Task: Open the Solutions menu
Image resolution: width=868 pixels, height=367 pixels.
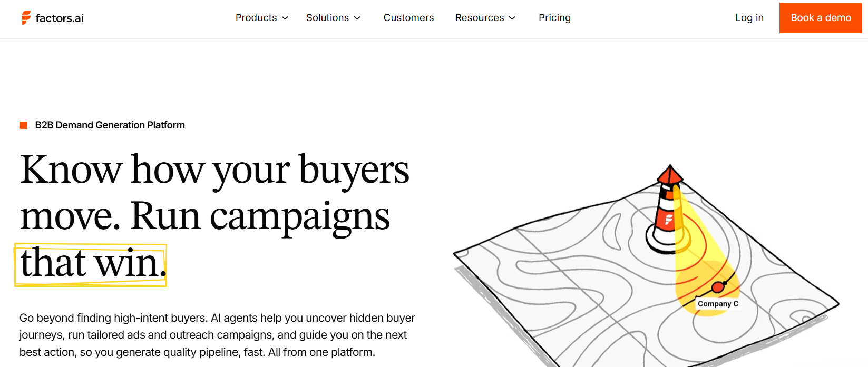Action: 327,18
